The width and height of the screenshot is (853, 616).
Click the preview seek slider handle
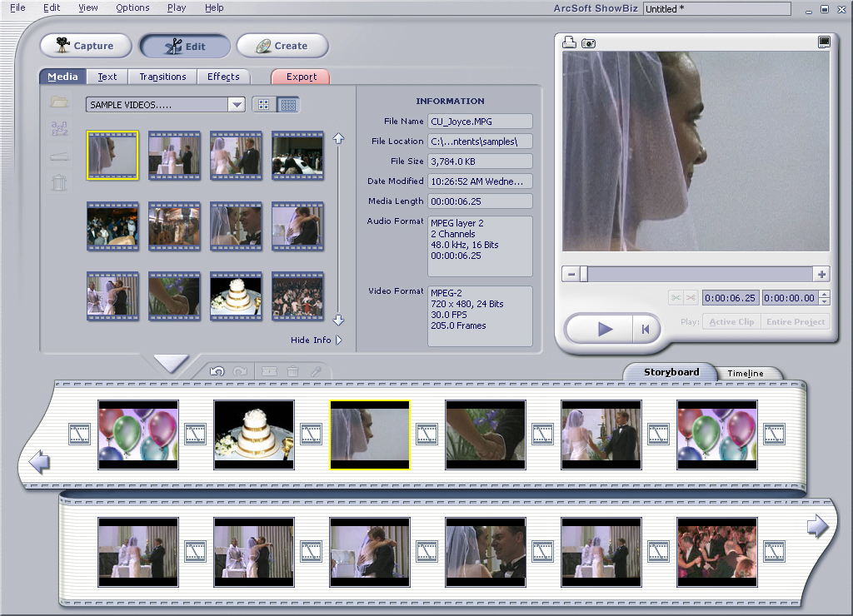point(584,274)
